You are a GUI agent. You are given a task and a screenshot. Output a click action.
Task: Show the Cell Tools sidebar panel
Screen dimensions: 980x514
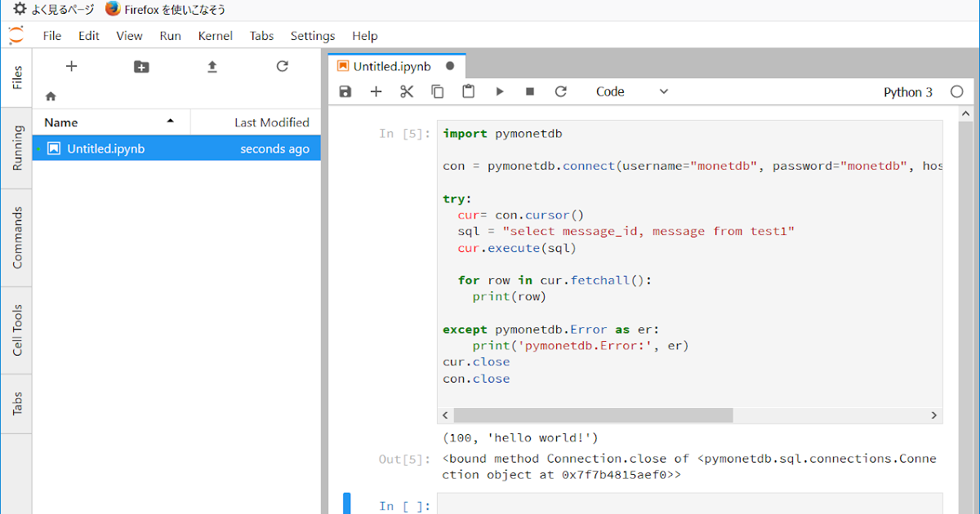pyautogui.click(x=16, y=330)
